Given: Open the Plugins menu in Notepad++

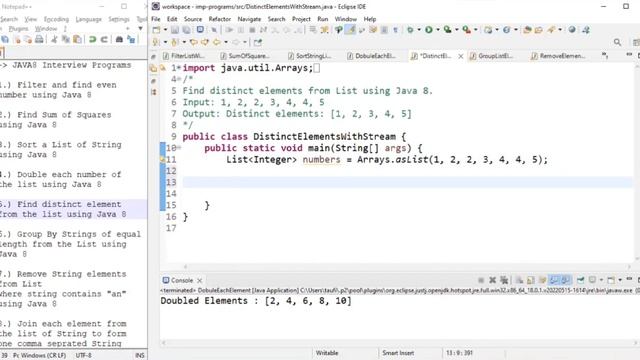Looking at the screenshot, I should [x=18, y=29].
